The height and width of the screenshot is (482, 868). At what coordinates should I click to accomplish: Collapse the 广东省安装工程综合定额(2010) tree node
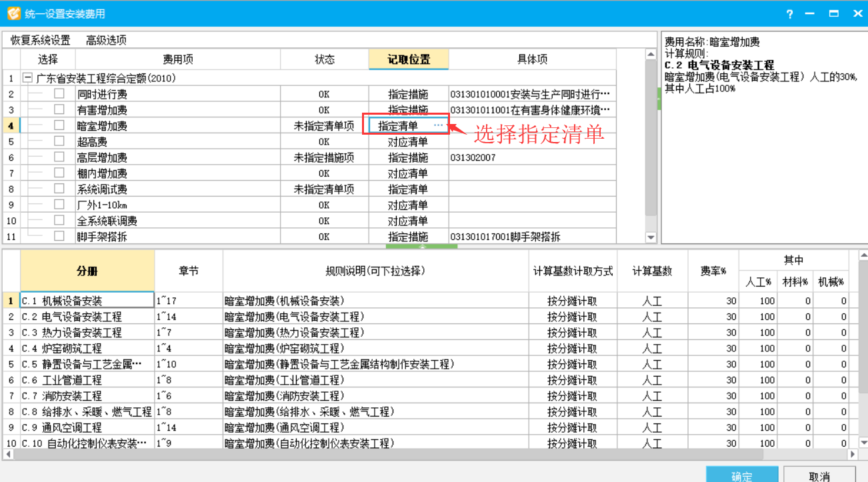pyautogui.click(x=28, y=78)
